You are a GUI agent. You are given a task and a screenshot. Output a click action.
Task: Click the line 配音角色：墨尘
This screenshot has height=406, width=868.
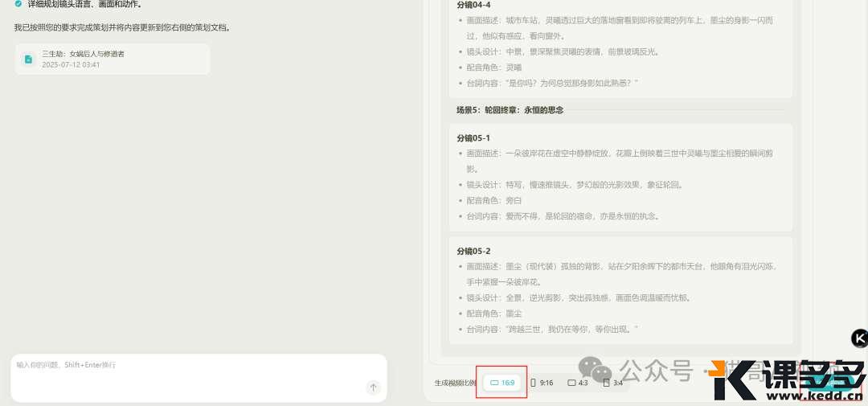pyautogui.click(x=493, y=313)
